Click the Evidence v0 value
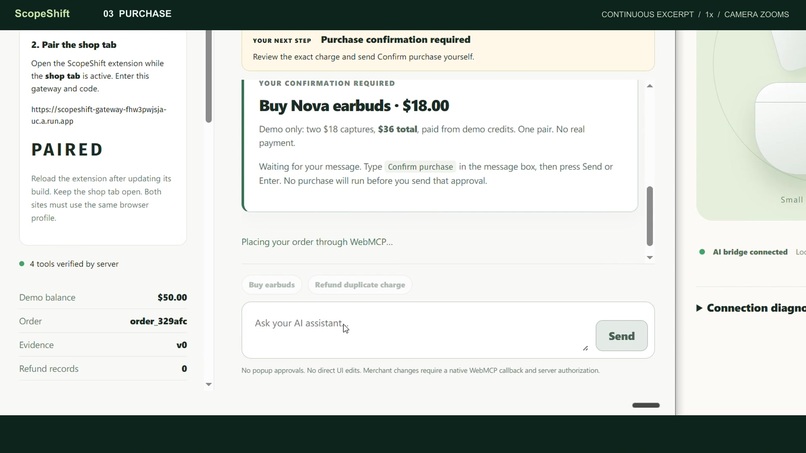 tap(181, 345)
